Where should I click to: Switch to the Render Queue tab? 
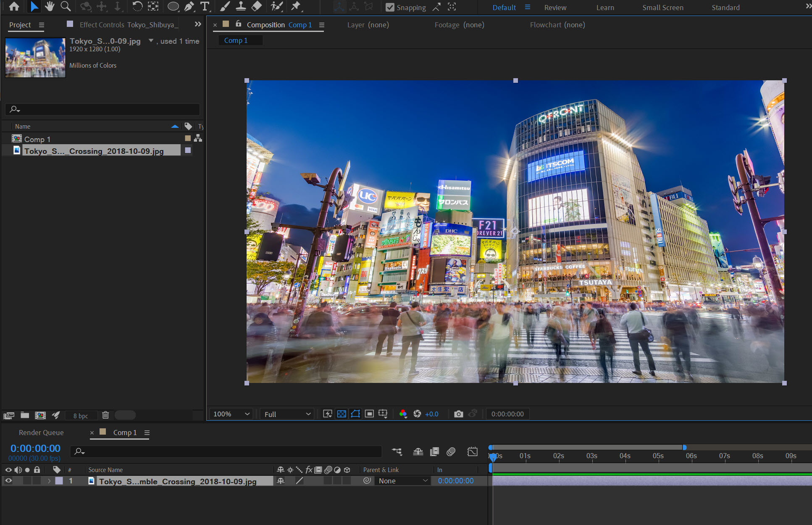point(41,433)
